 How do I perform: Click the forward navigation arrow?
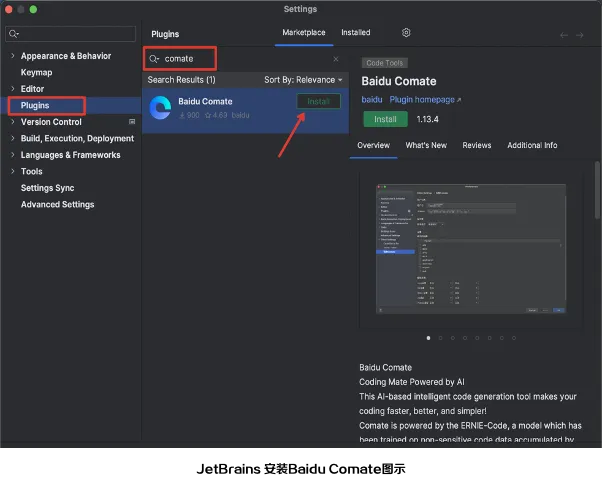[x=582, y=35]
